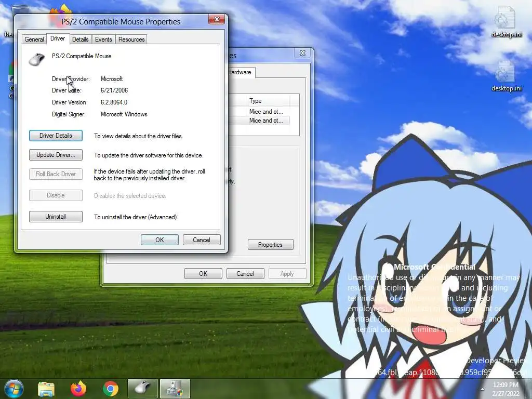Open the Events tab
Image resolution: width=532 pixels, height=399 pixels.
click(x=103, y=39)
